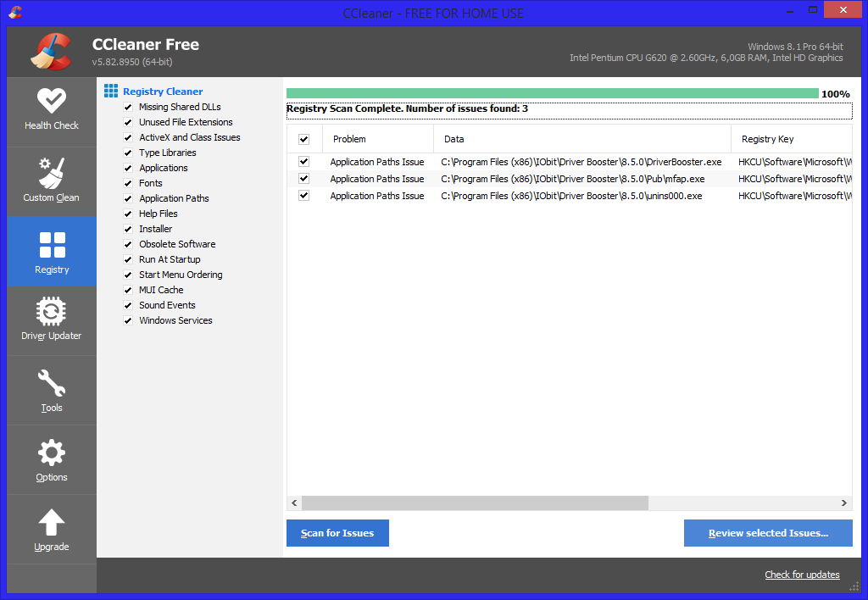
Task: Select the DriverBooster.exe data path cell
Action: coord(581,162)
